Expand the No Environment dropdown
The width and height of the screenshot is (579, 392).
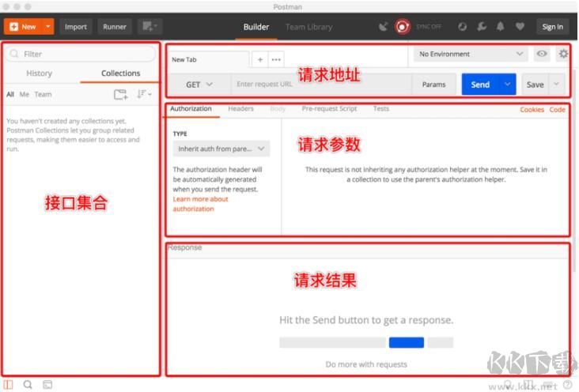470,55
